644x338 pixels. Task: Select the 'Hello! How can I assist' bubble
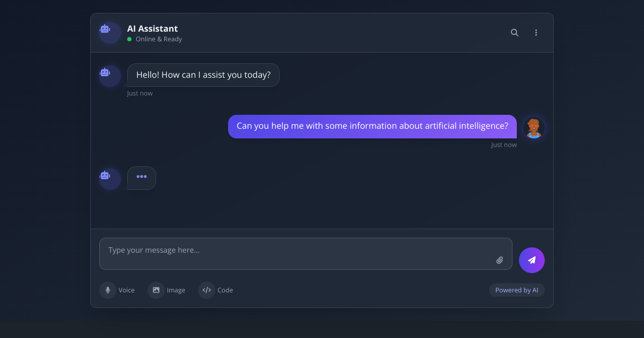[203, 75]
